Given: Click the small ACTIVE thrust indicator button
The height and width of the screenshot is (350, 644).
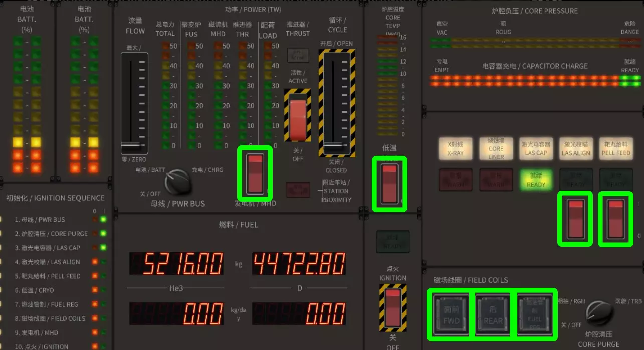Looking at the screenshot, I should [x=298, y=55].
